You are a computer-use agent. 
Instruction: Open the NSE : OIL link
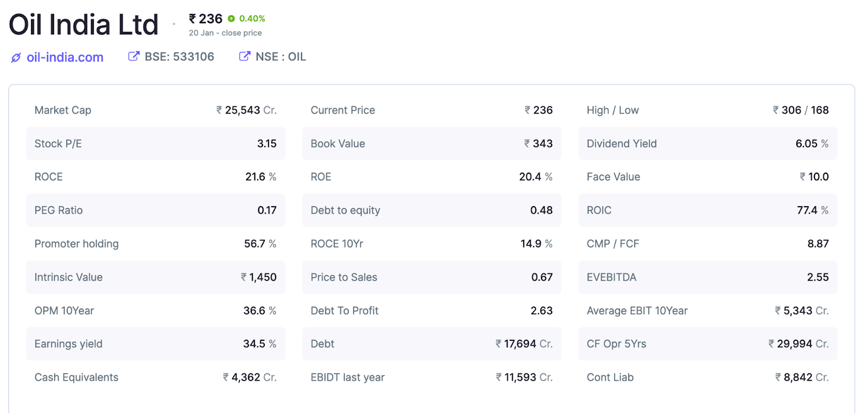coord(280,56)
